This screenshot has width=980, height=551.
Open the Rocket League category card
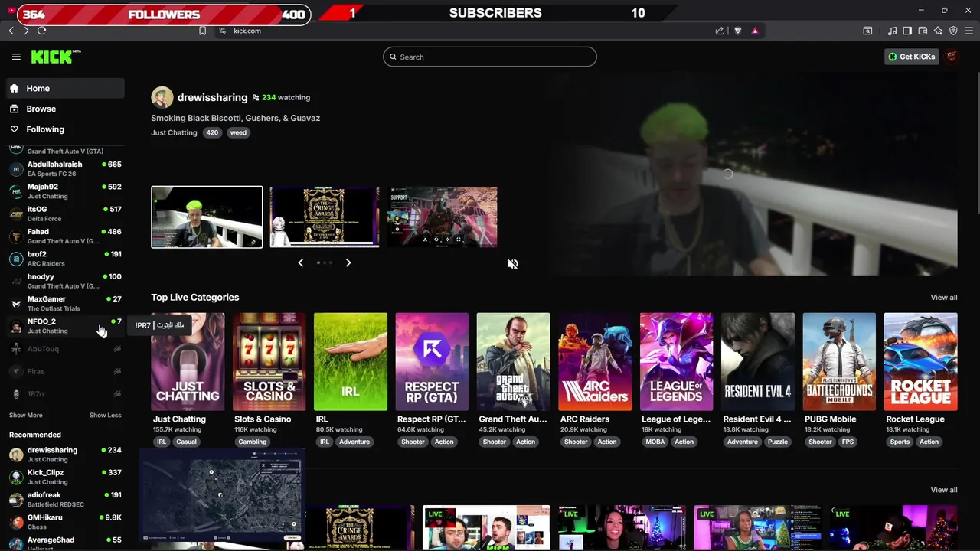920,361
